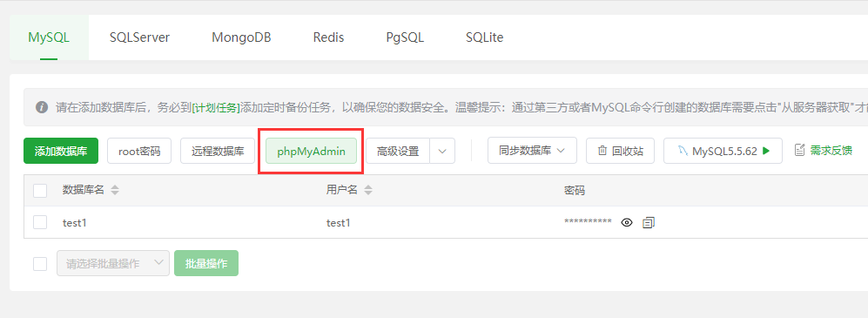Go to the PgSQL tab

tap(405, 37)
